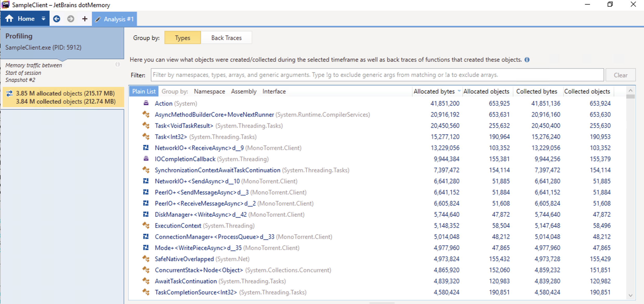Click into the Filter text field
Screen dimensions: 644x304
tap(377, 75)
